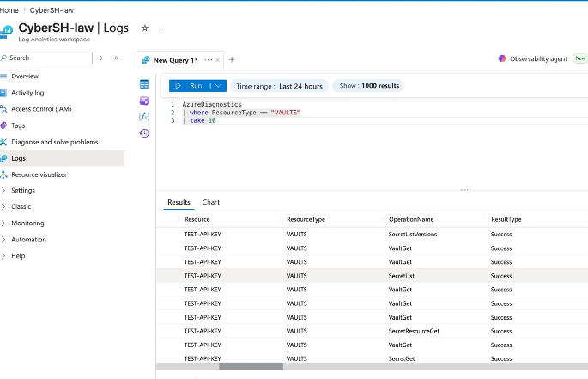Click the Observability agent icon
Image resolution: width=588 pixels, height=379 pixels.
point(502,58)
